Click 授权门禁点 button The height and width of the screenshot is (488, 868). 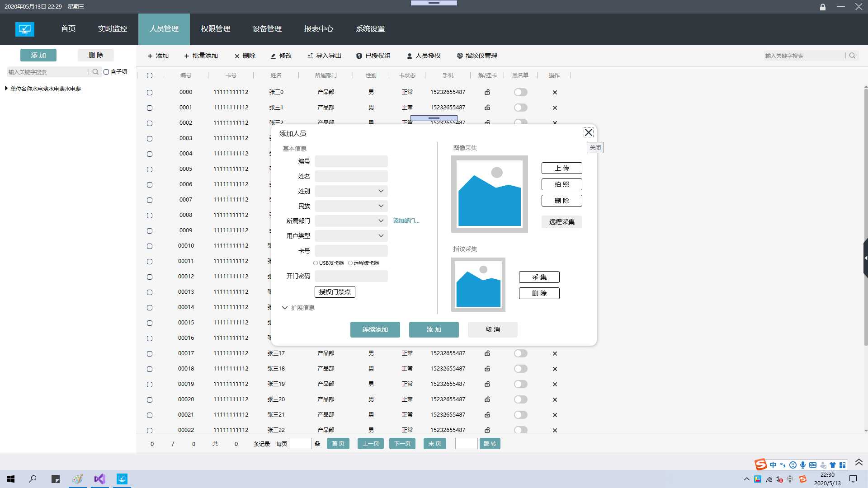(335, 292)
